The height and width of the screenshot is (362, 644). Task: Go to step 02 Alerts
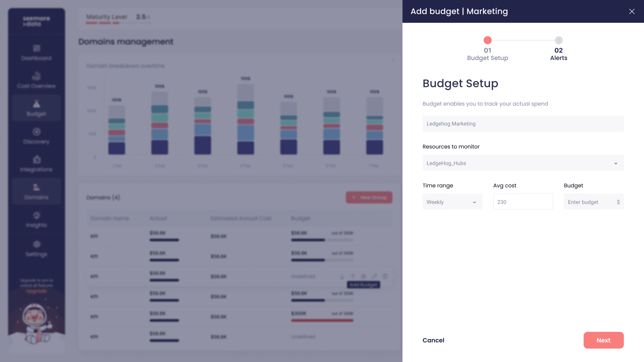558,40
